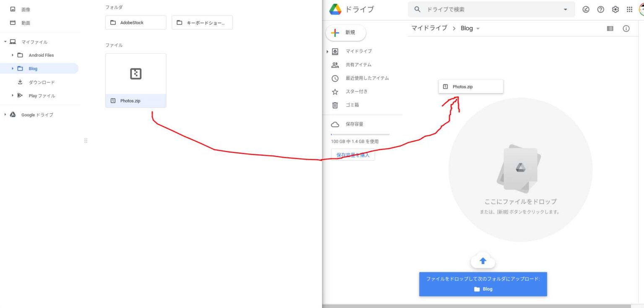
Task: Click in the ドライブで検索 search field
Action: 491,9
